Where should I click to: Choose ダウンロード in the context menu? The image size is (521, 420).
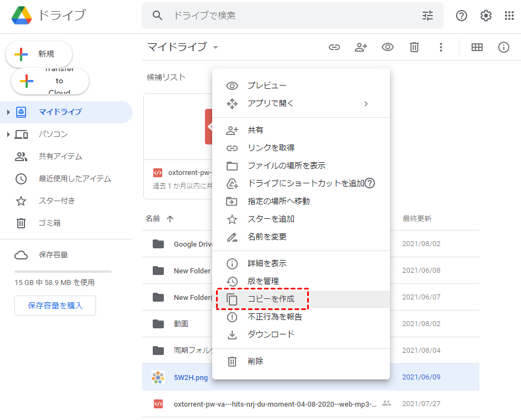(270, 334)
